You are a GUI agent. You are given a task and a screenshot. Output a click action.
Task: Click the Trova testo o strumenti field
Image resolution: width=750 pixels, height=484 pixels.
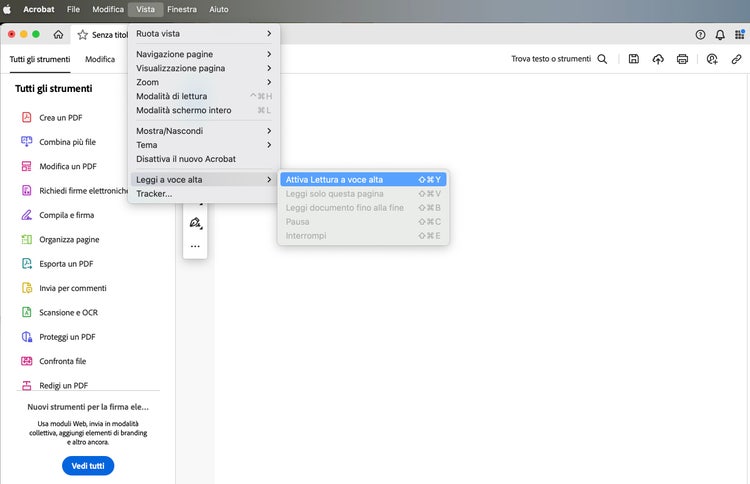[x=551, y=59]
